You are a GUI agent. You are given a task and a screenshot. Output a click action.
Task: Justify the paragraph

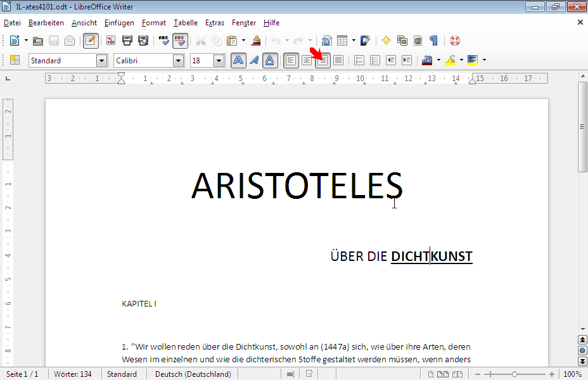click(338, 60)
